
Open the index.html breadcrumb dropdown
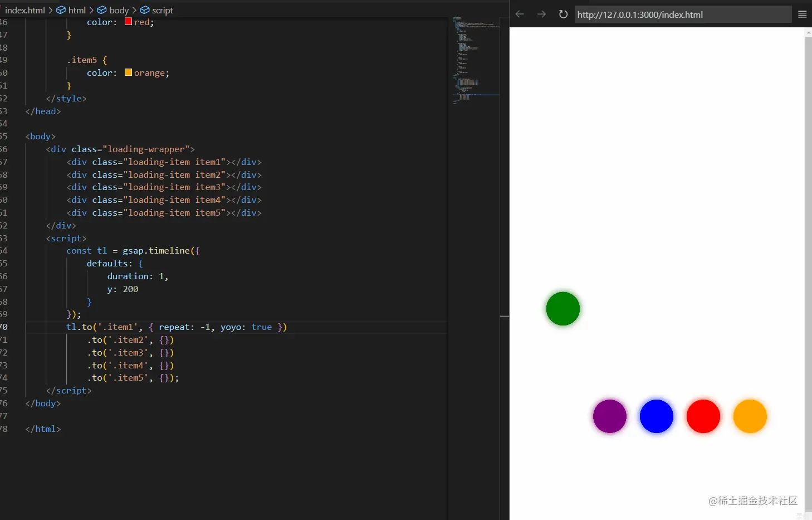tap(25, 9)
